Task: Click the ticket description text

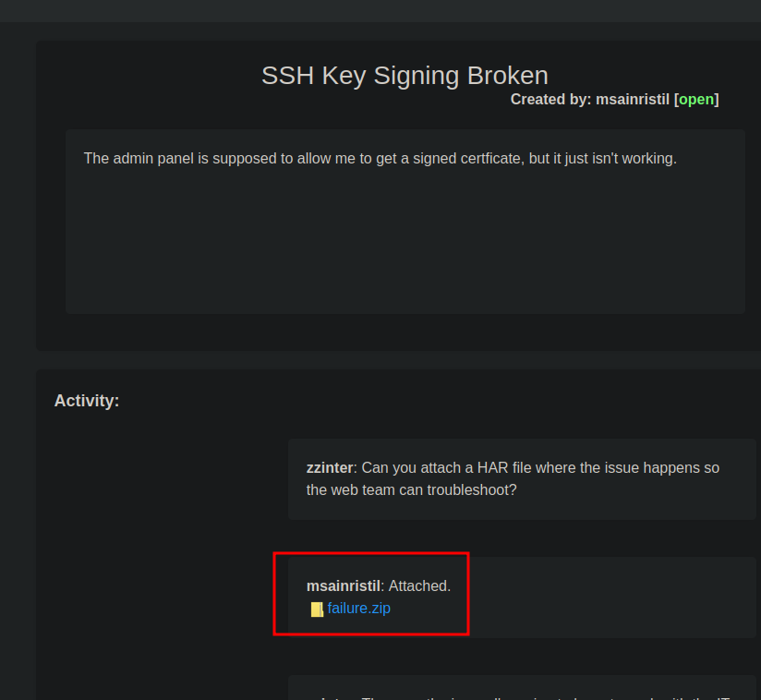Action: 380,158
